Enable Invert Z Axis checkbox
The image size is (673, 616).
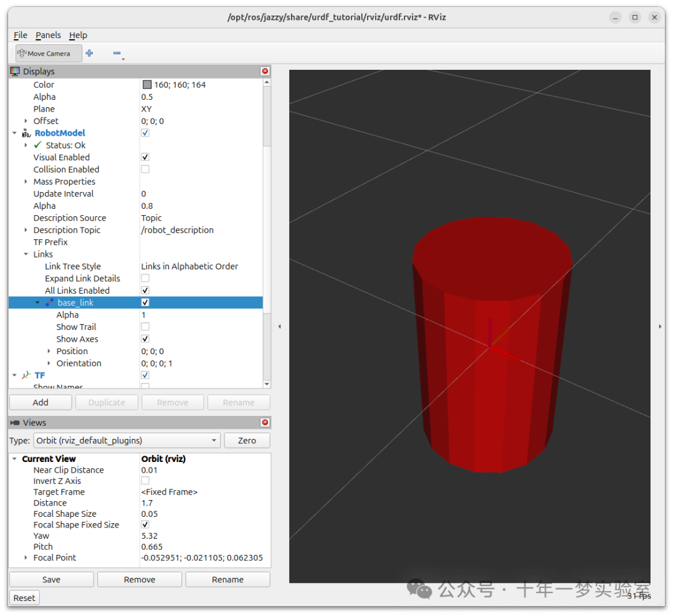(x=145, y=481)
